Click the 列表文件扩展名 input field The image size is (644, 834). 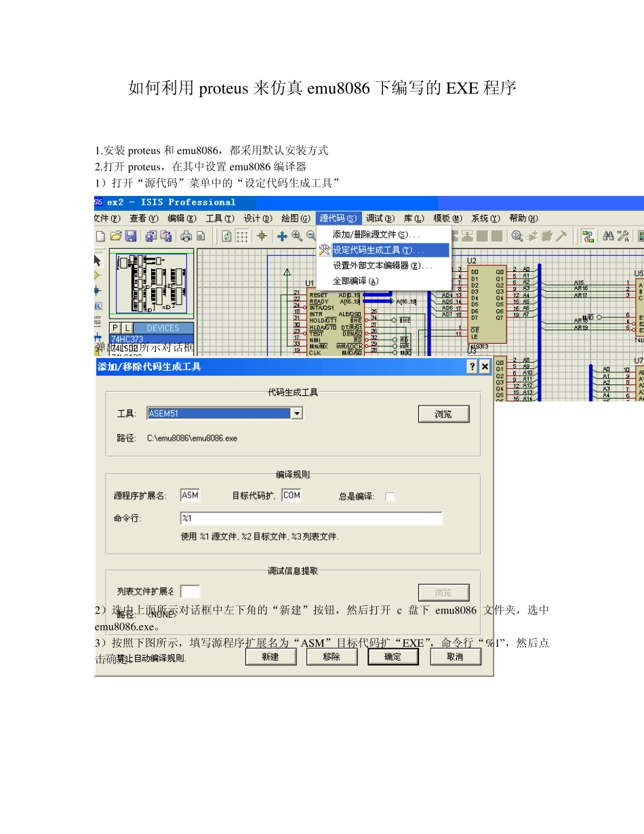(x=190, y=592)
